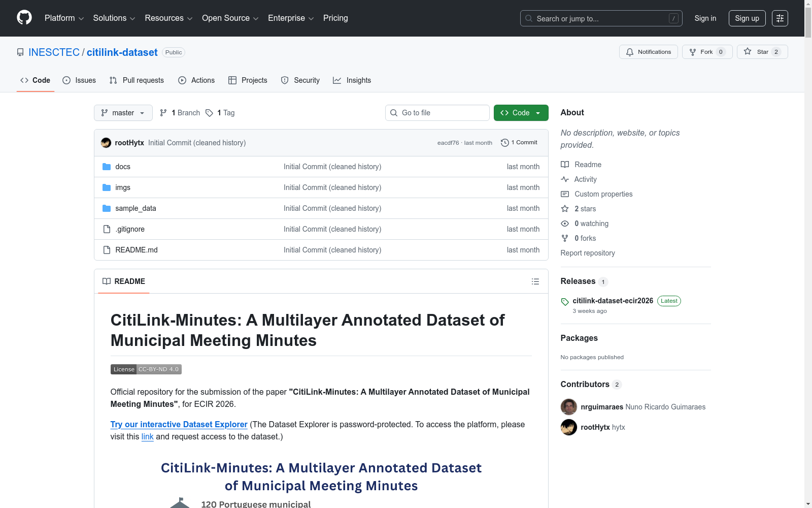Click the pulse icon next to Activity
This screenshot has width=812, height=508.
tap(565, 179)
